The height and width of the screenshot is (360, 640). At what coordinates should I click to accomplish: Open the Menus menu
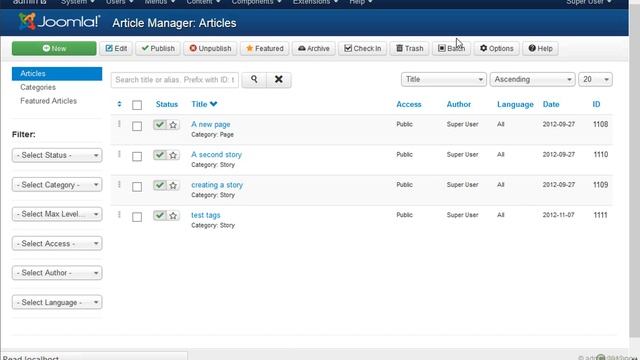tap(160, 2)
